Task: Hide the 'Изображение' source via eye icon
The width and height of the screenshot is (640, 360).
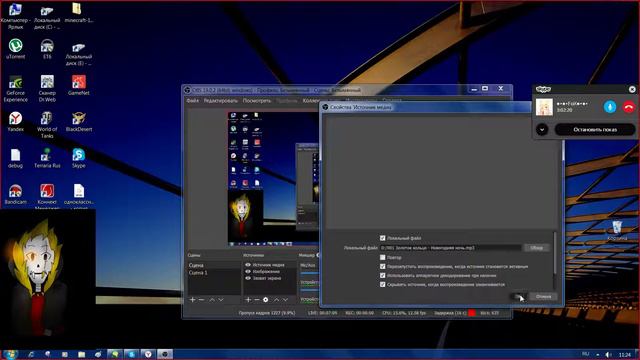Action: pos(248,271)
